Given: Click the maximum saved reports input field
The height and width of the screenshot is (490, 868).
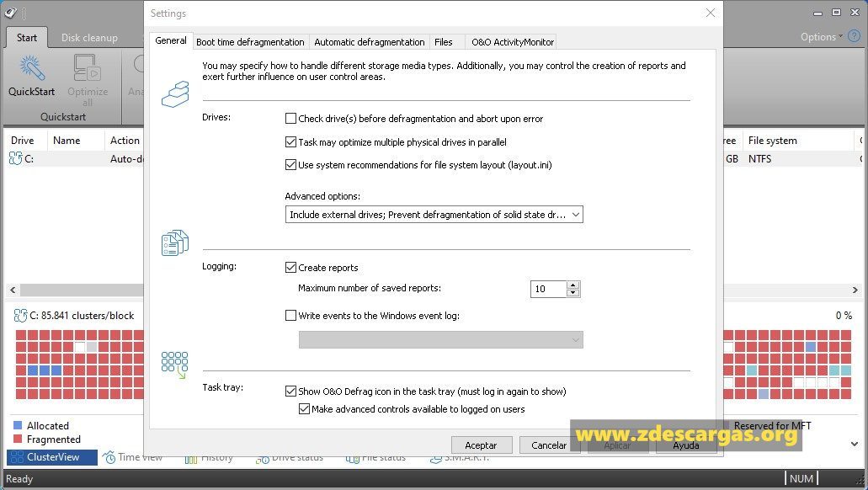Looking at the screenshot, I should [x=549, y=289].
